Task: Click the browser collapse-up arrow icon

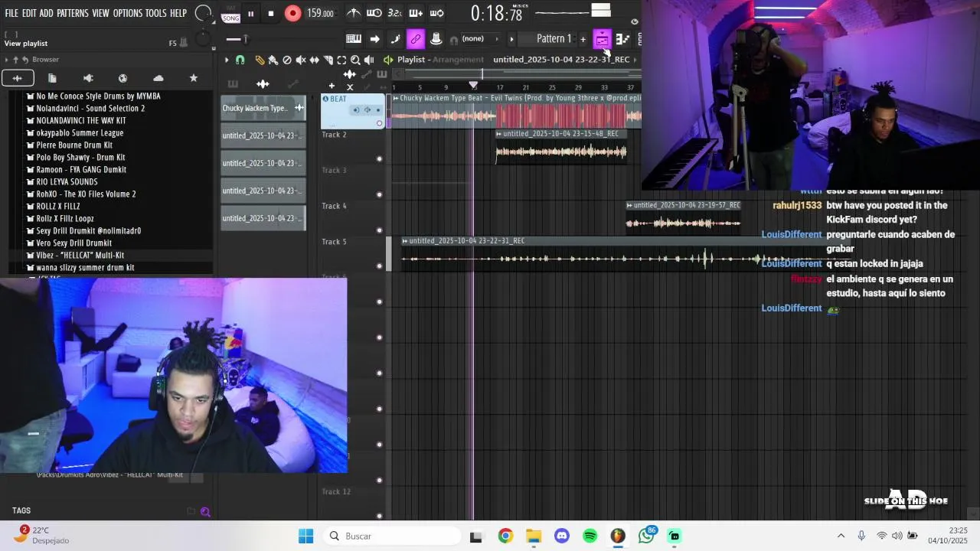Action: [x=15, y=60]
